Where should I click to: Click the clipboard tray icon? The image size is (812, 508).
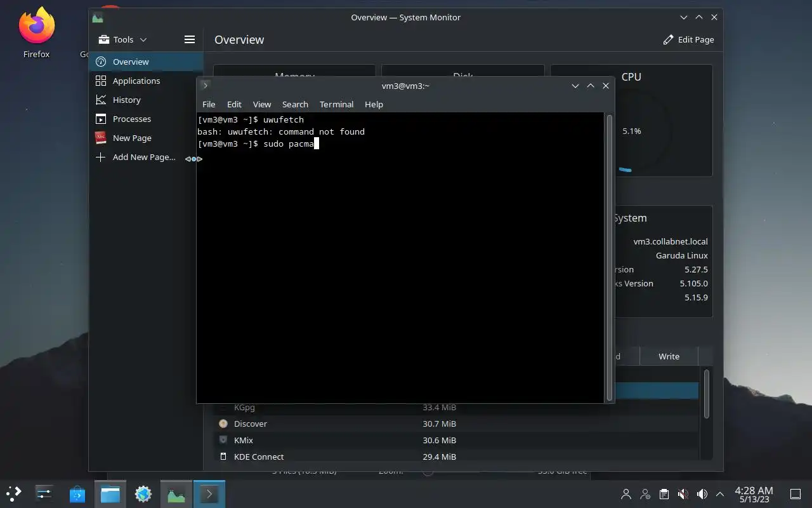pyautogui.click(x=664, y=494)
